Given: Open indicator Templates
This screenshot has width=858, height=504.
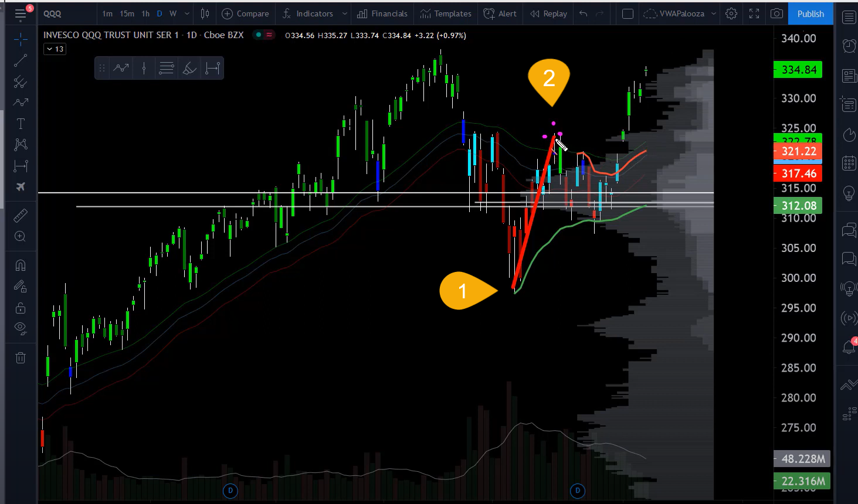Looking at the screenshot, I should pos(446,13).
